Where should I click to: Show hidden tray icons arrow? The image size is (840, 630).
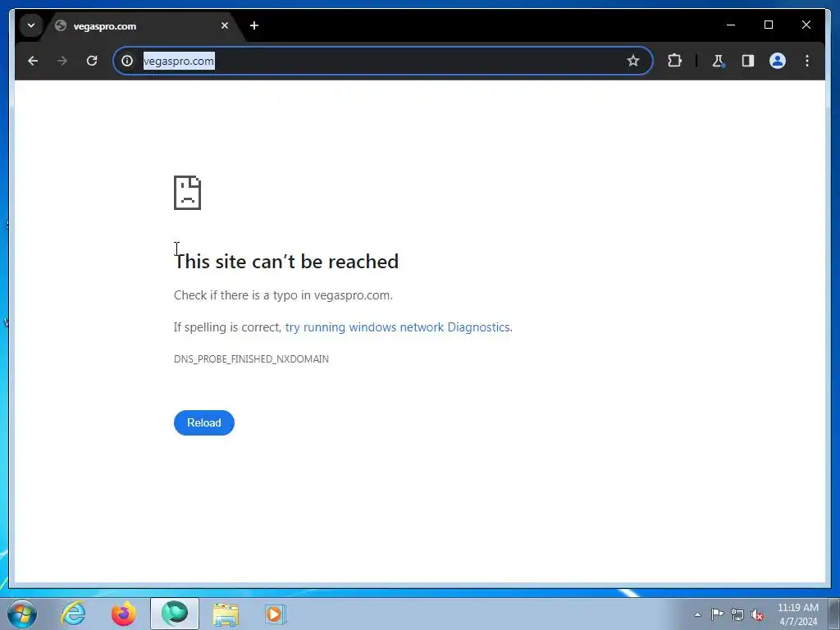pos(697,614)
